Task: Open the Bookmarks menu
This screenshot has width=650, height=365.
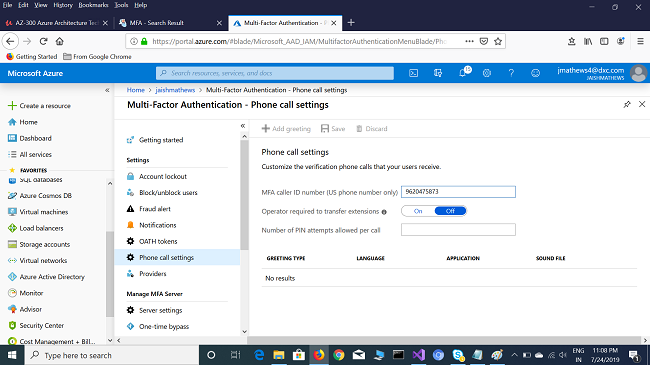Action: point(93,5)
